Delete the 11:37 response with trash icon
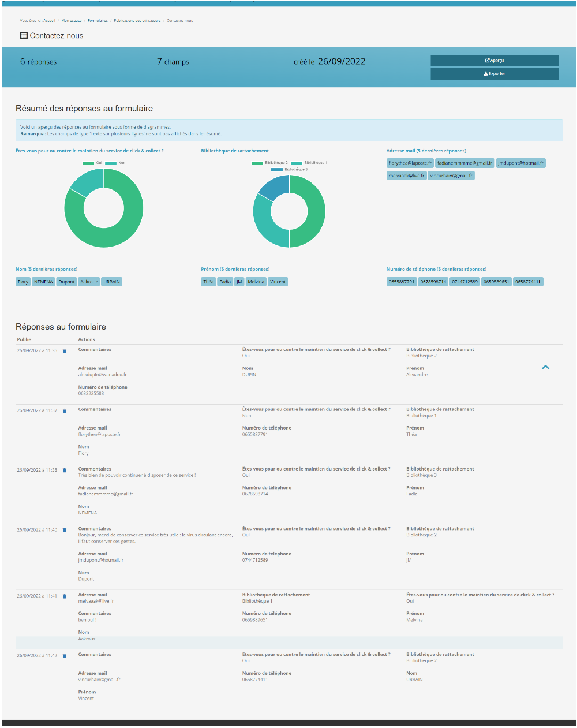577x728 pixels. [65, 411]
